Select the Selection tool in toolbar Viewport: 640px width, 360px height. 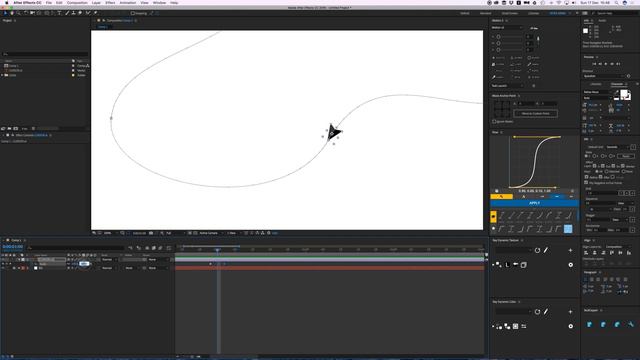pyautogui.click(x=5, y=13)
